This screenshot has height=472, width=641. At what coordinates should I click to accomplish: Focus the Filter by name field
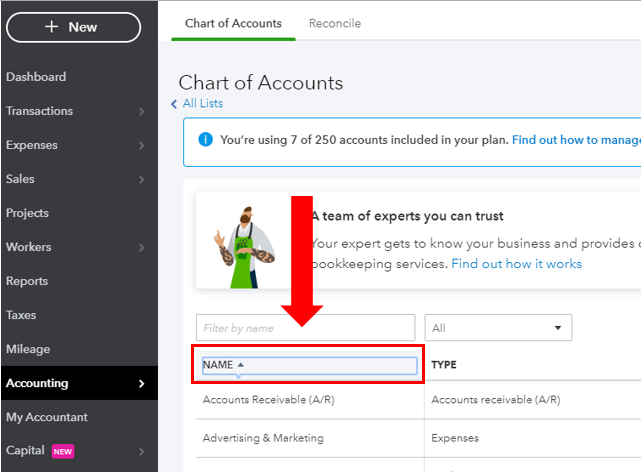[x=305, y=327]
